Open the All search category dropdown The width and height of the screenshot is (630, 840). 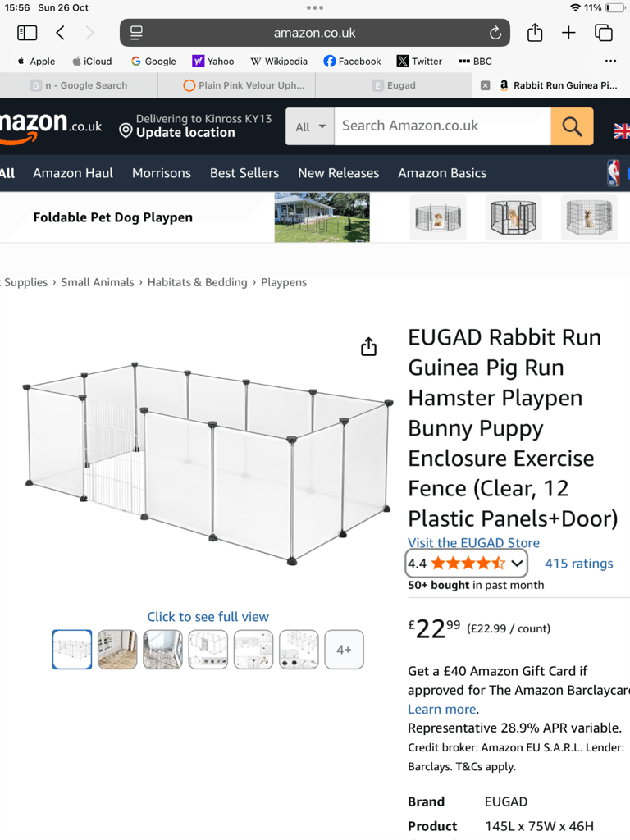click(x=309, y=126)
